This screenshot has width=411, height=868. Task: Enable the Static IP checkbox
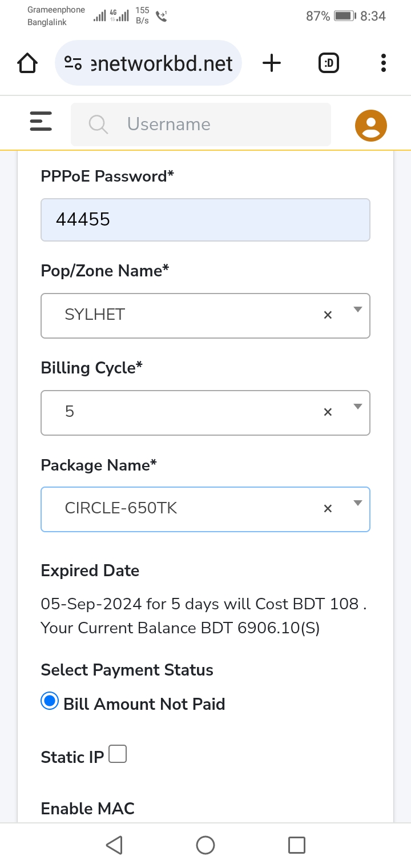[118, 754]
